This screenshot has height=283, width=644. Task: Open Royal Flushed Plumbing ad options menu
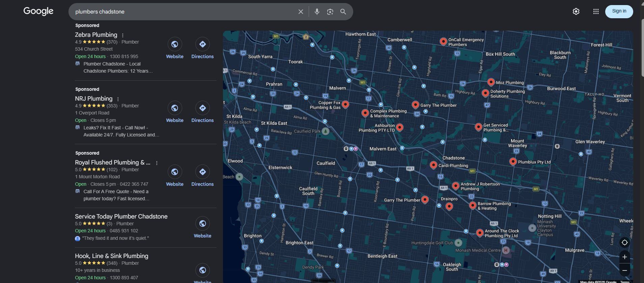click(157, 163)
